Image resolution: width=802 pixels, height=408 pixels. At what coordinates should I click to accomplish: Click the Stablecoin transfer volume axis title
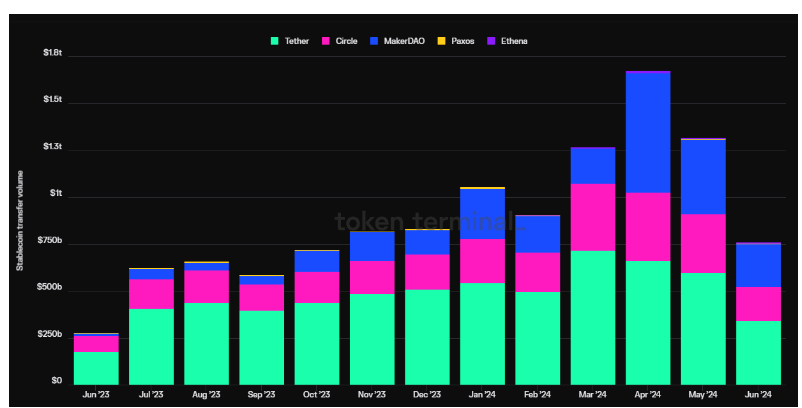click(20, 221)
